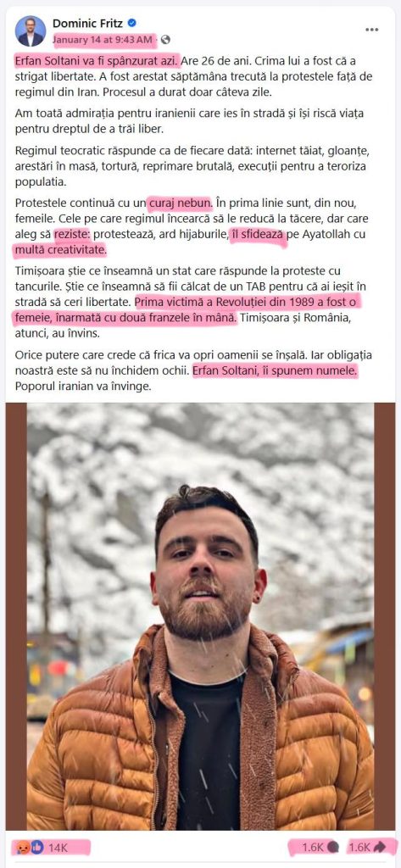Click the Dominic Fritz profile name
Image resolution: width=401 pixels, height=868 pixels.
[89, 23]
